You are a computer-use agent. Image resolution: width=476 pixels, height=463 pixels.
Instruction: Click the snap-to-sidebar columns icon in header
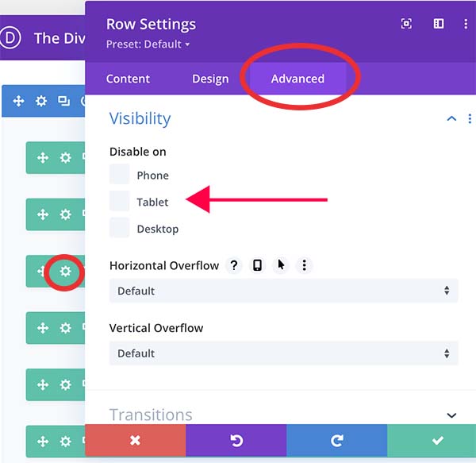439,24
